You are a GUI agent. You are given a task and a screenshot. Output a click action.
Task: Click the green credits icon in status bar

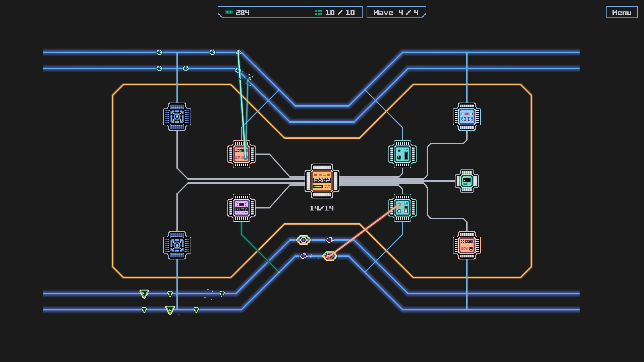click(x=229, y=12)
